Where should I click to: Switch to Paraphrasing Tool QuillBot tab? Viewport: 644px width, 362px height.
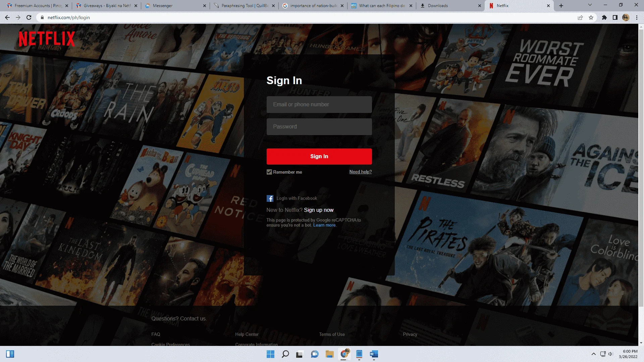244,6
